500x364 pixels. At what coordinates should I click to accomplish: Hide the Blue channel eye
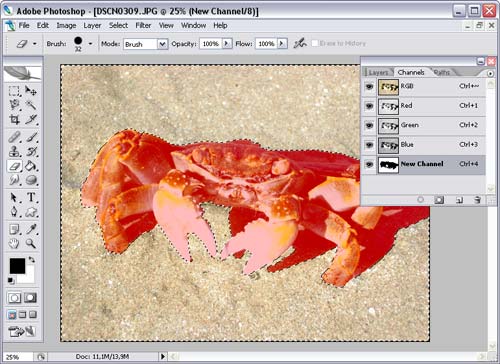(x=369, y=145)
